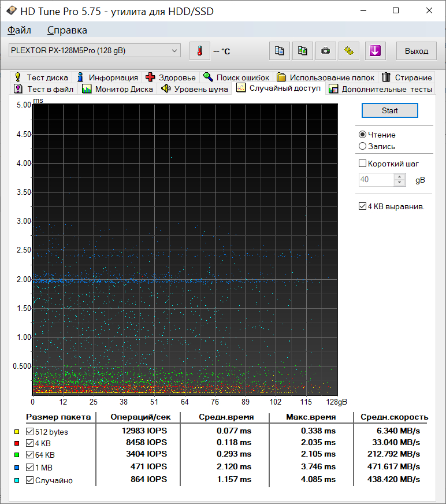
Task: Switch to the Тест диска tab
Action: click(x=42, y=77)
